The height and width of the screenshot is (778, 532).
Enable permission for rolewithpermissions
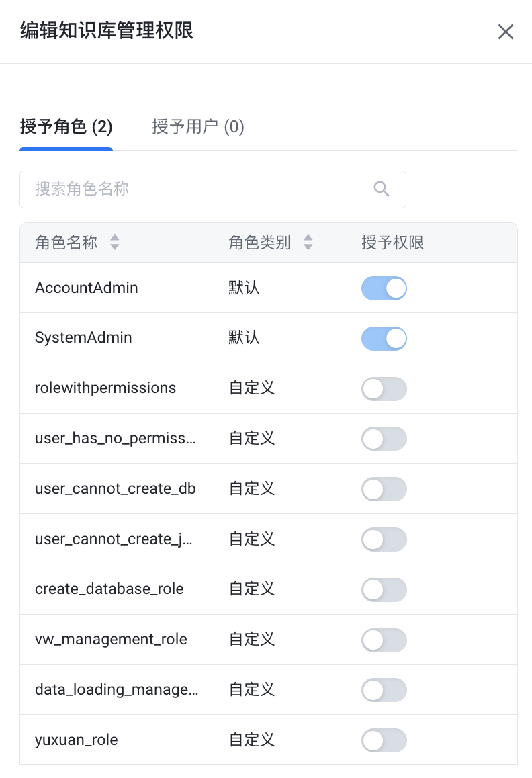[384, 388]
